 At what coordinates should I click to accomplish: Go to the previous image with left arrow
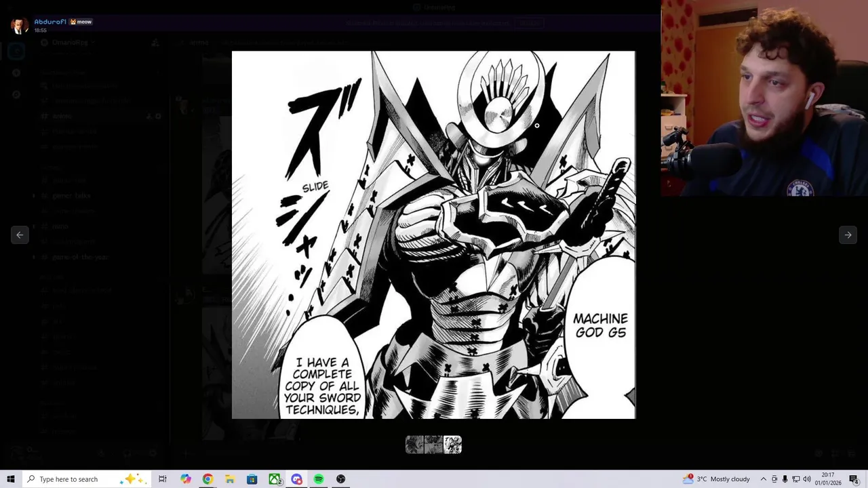click(20, 235)
